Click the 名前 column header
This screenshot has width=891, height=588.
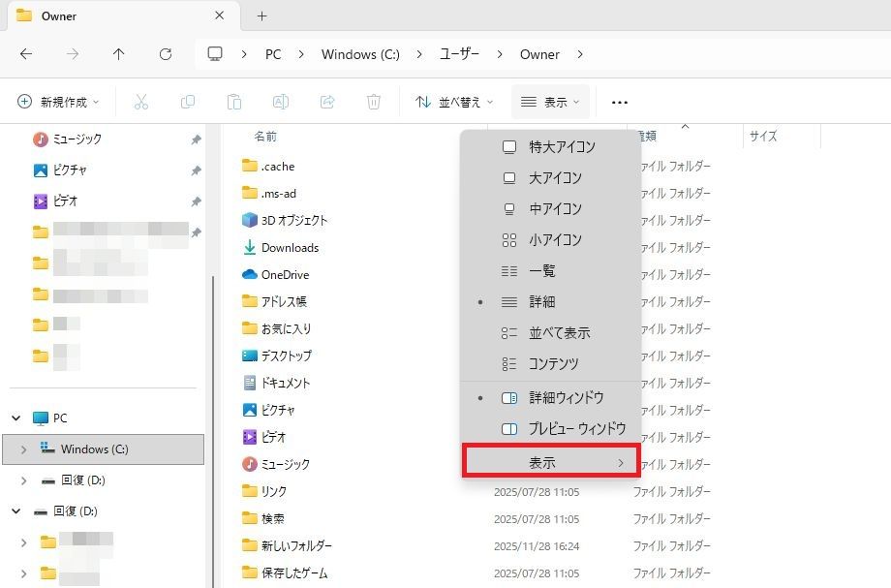pos(265,137)
